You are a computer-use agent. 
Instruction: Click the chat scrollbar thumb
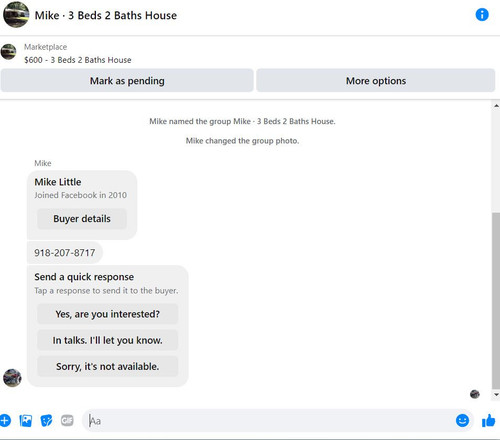[x=496, y=300]
